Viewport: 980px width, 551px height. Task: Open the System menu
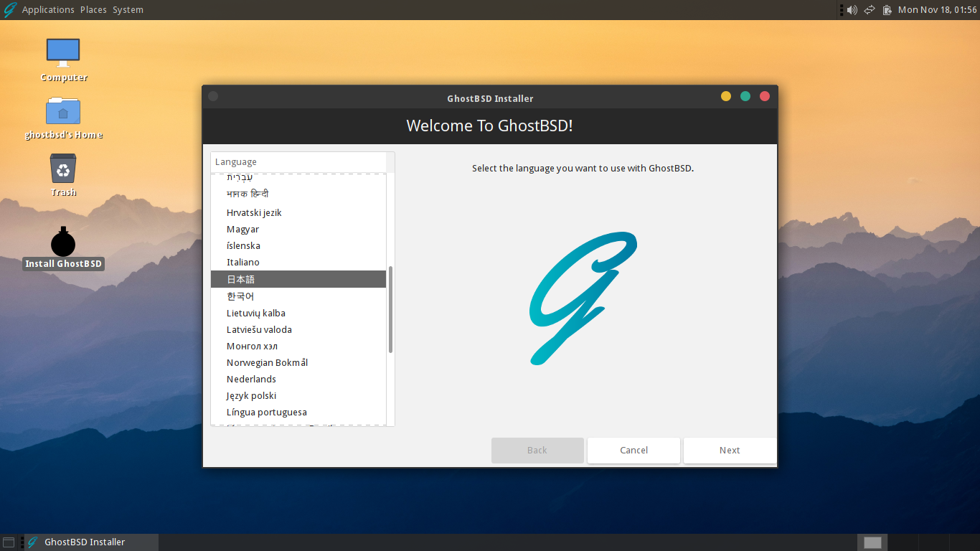[128, 10]
